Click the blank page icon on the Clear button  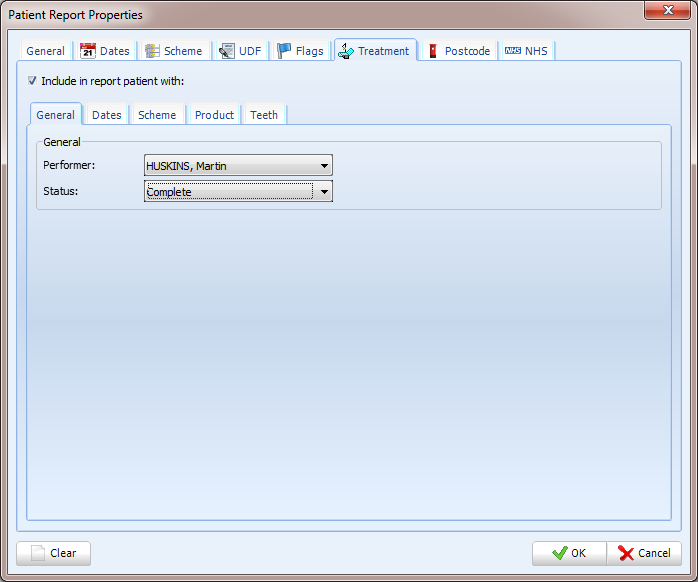click(x=38, y=553)
